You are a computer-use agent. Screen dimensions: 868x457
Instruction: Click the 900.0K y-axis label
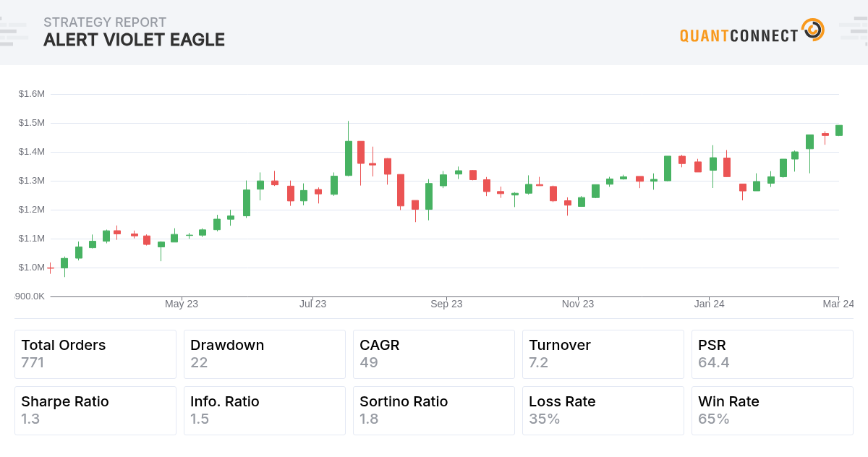30,296
